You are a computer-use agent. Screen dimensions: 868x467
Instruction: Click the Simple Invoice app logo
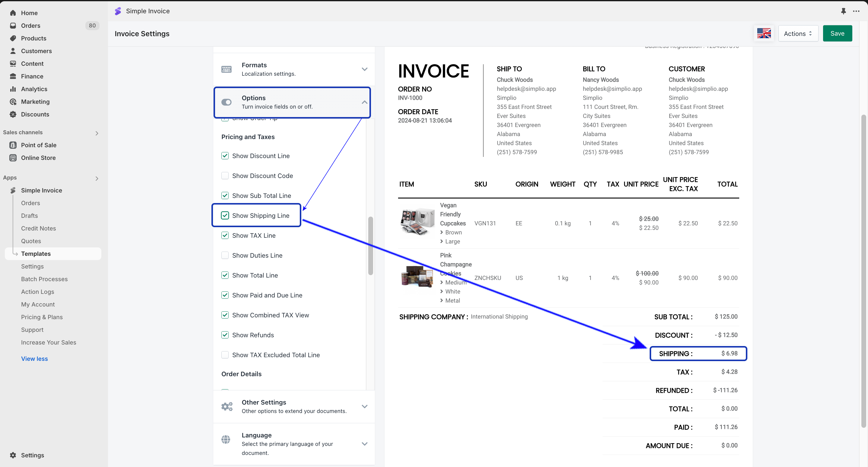pyautogui.click(x=118, y=11)
